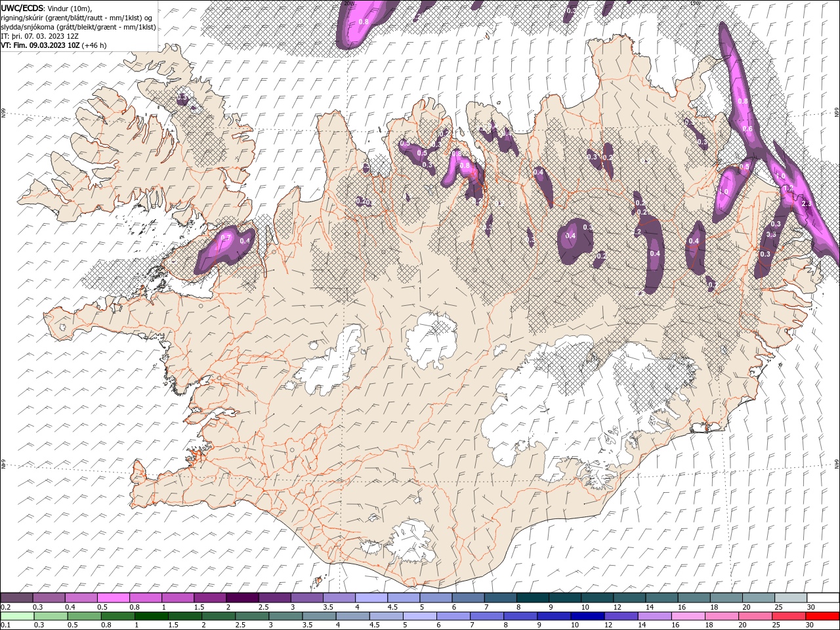The image size is (840, 630).
Task: Pick the light pink 16 rain swatch
Action: 687,616
